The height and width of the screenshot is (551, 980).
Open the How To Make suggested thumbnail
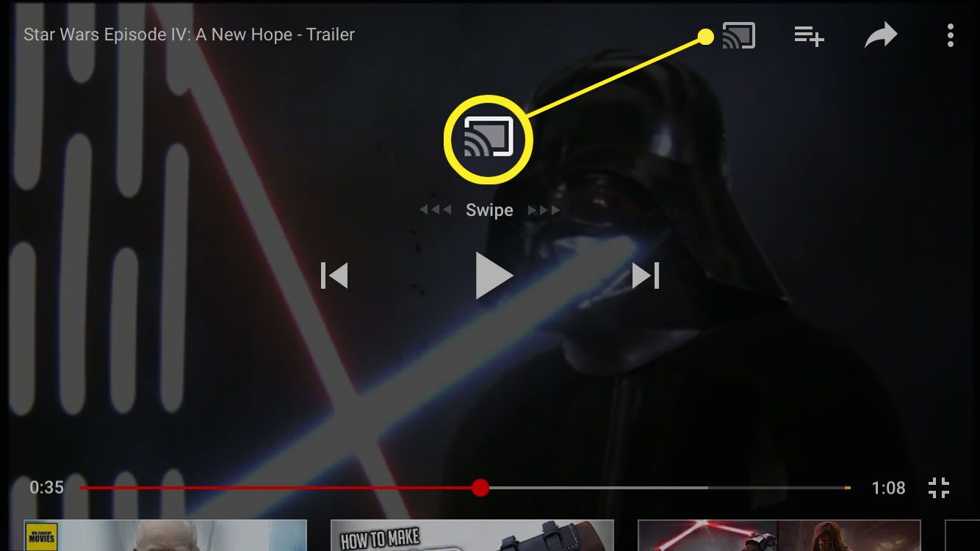(x=472, y=536)
